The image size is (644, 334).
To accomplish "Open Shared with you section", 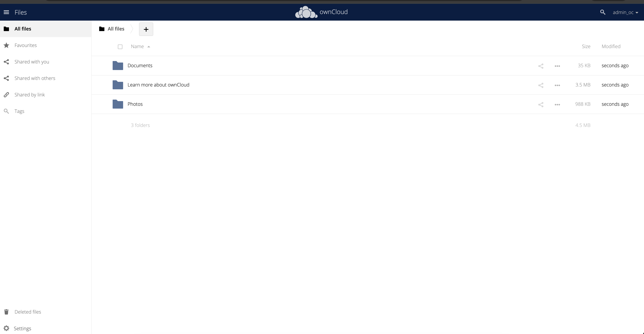I will tap(32, 62).
